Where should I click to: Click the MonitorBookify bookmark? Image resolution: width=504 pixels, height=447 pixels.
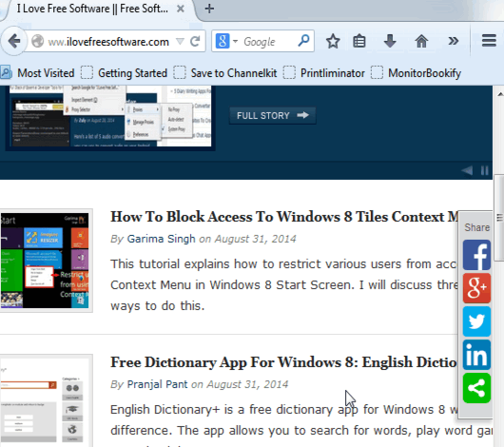coord(417,73)
